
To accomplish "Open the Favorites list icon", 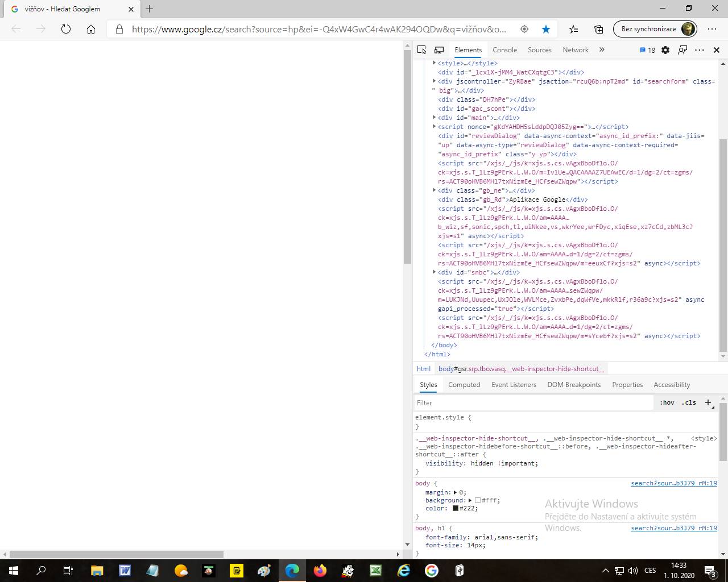I will click(573, 29).
